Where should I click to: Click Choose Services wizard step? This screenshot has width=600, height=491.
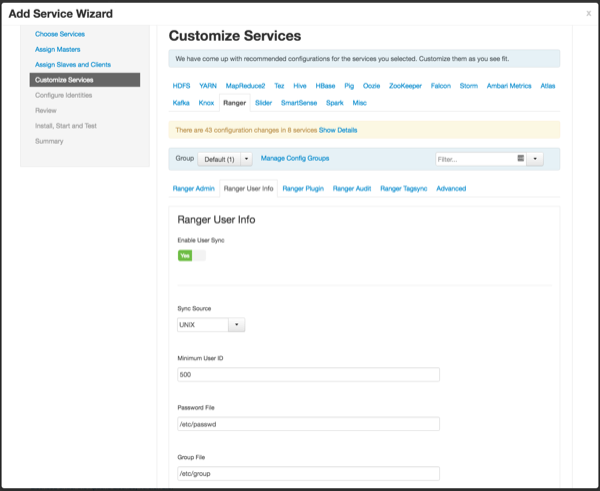tap(60, 34)
